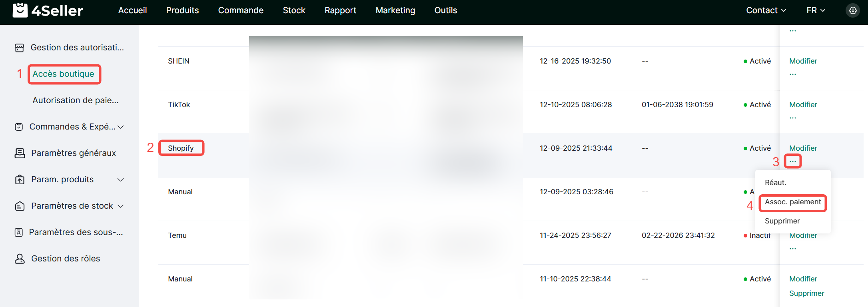
Task: Click the Commandes & Expé clipboard icon
Action: 19,127
